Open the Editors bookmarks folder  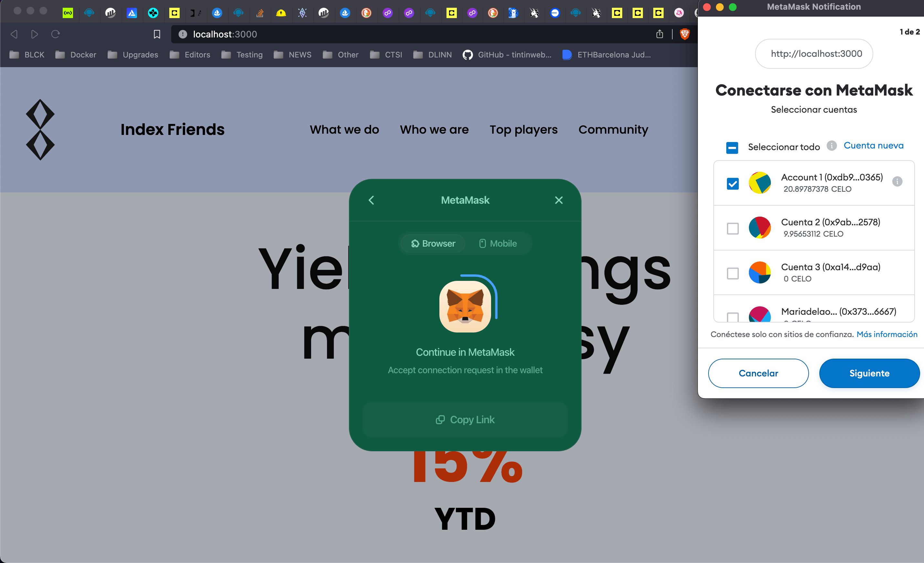click(190, 55)
